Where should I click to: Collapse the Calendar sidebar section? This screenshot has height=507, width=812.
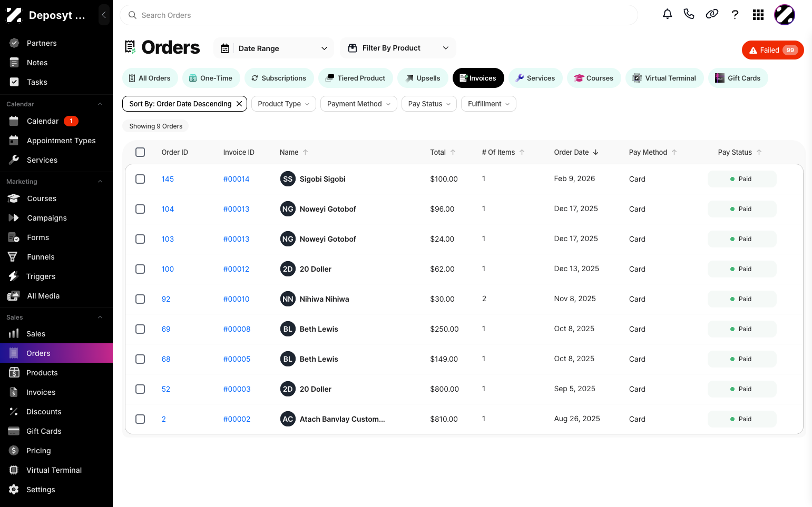100,104
